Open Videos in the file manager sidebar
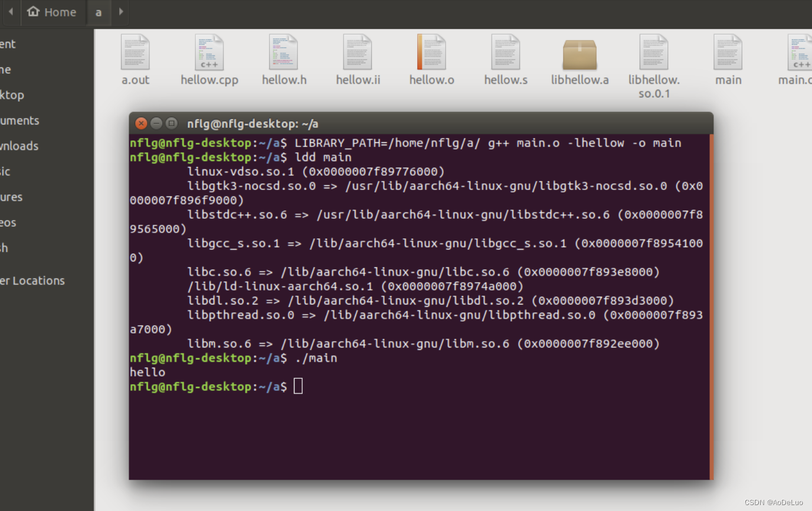812x511 pixels. [x=8, y=222]
